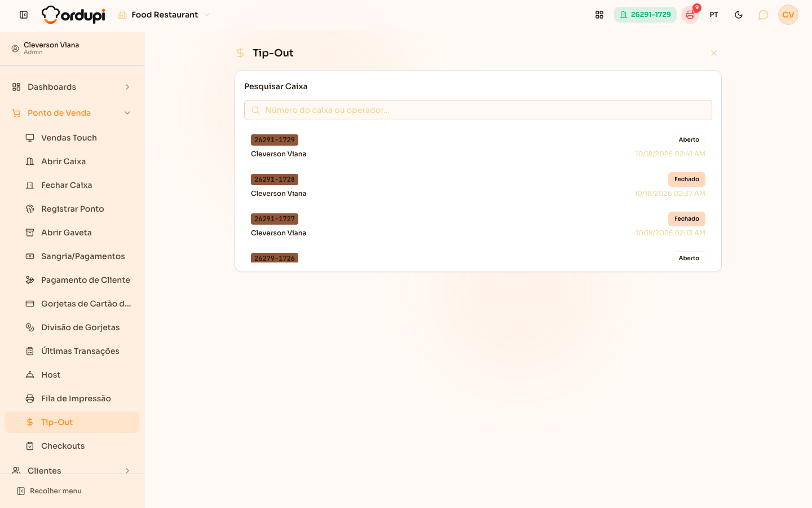The image size is (812, 508).
Task: Click the Divisão de Gorjetas coins icon
Action: point(30,327)
